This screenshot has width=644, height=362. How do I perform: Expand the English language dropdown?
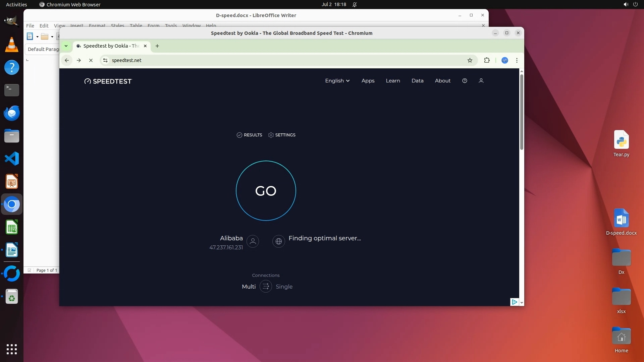pos(337,81)
